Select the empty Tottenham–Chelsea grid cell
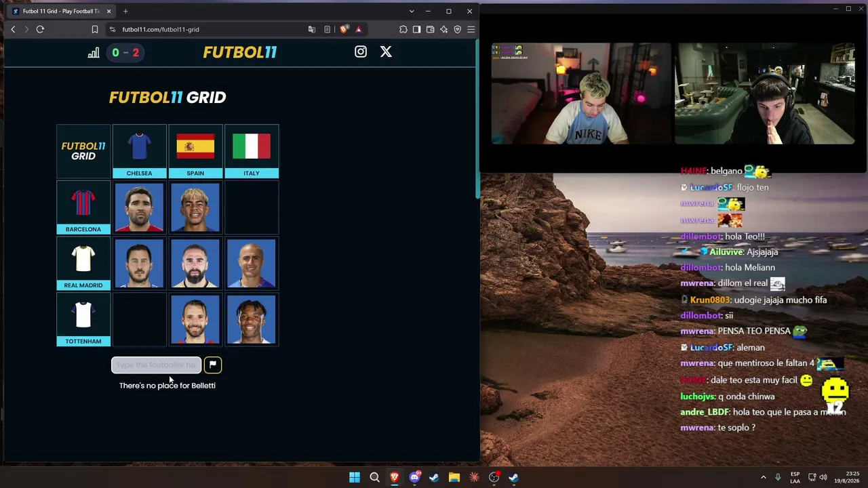 point(139,320)
